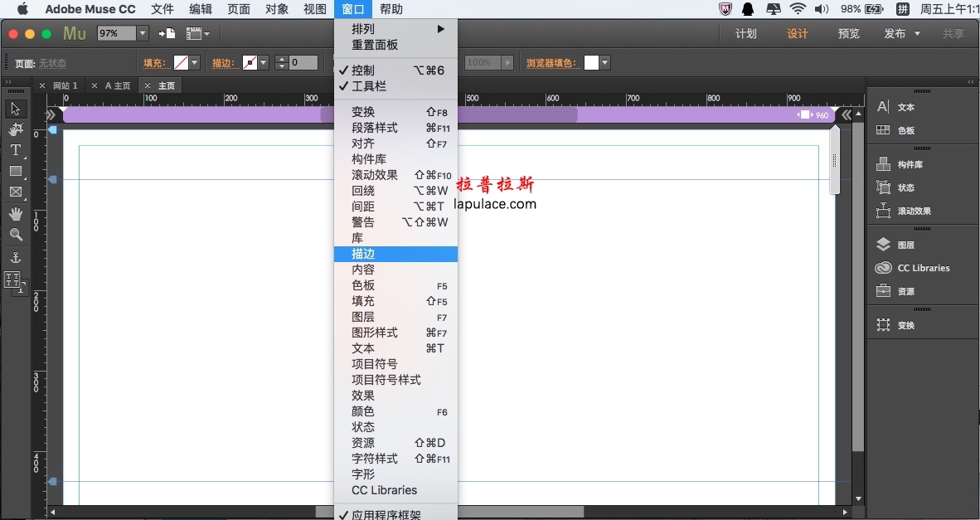Switch to 设计 view

click(x=798, y=34)
